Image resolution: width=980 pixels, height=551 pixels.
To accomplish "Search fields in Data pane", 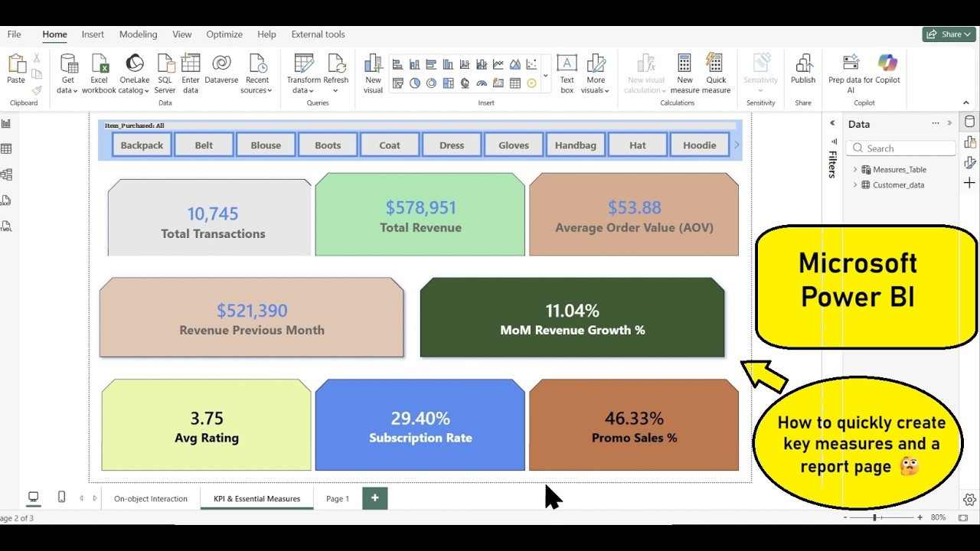I will coord(902,148).
